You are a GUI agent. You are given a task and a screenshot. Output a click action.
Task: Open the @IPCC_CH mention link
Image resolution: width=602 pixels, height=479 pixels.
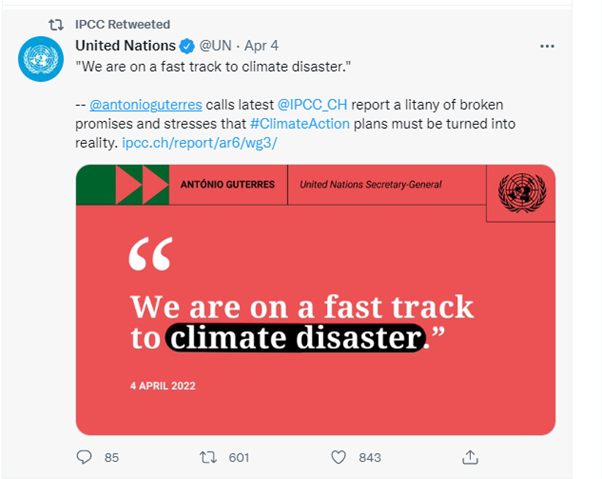(x=312, y=105)
